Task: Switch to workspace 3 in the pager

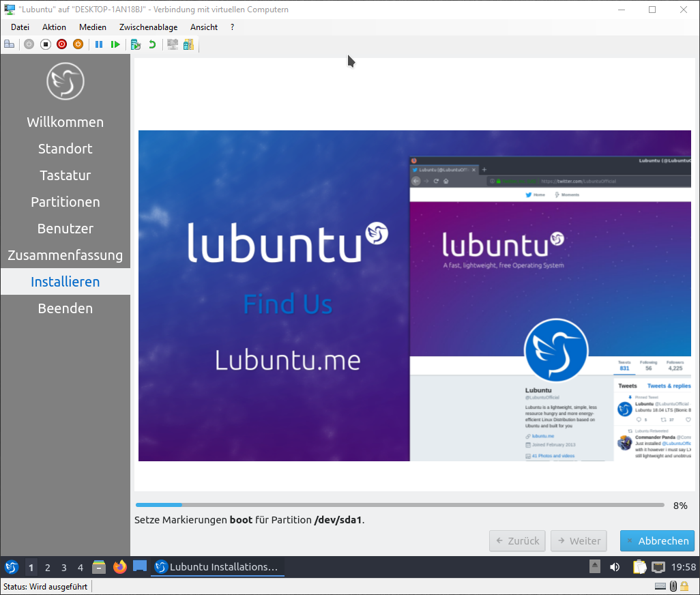Action: click(64, 567)
